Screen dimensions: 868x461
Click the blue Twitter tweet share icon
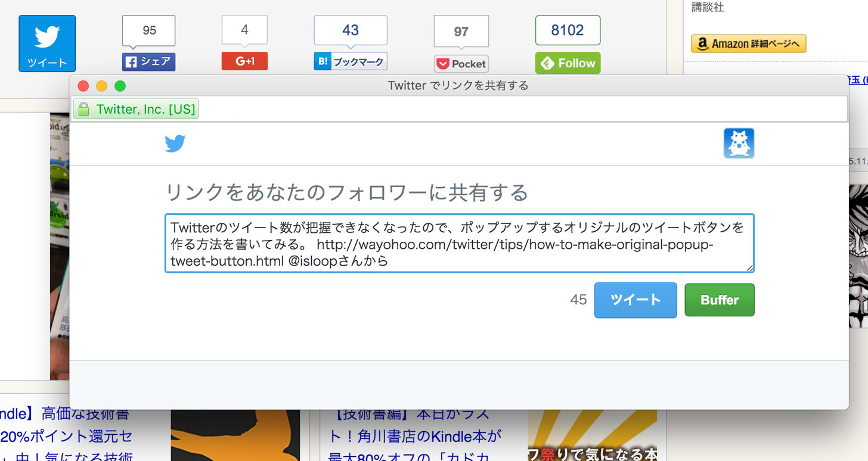pyautogui.click(x=47, y=43)
